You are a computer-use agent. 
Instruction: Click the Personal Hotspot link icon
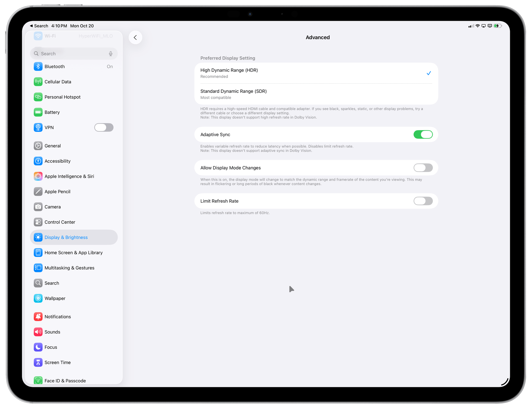(x=38, y=97)
